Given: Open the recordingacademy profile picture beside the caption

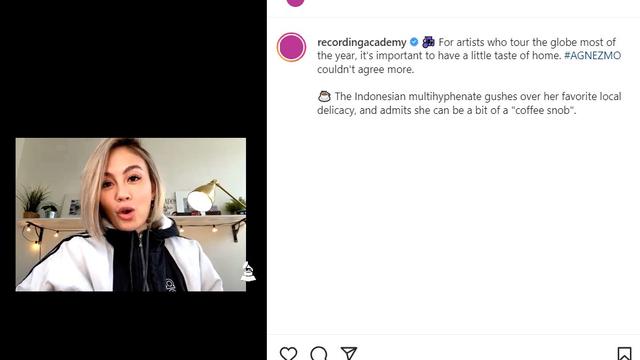Looking at the screenshot, I should point(291,47).
